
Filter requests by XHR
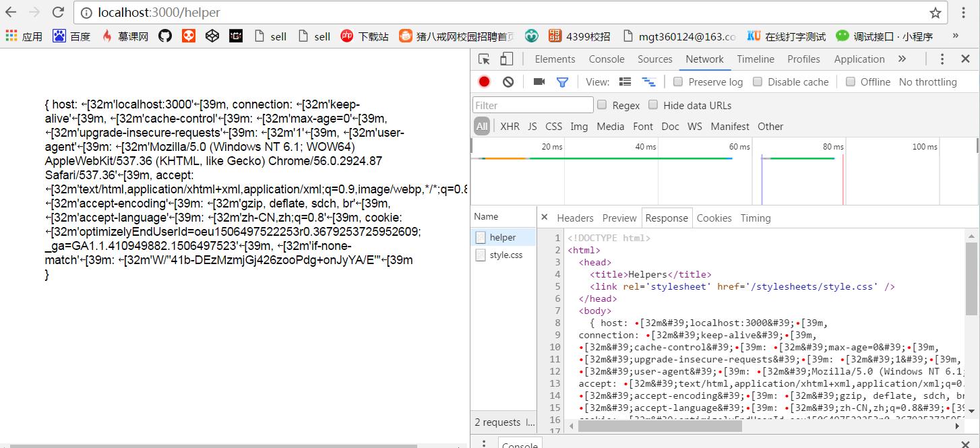(x=510, y=126)
